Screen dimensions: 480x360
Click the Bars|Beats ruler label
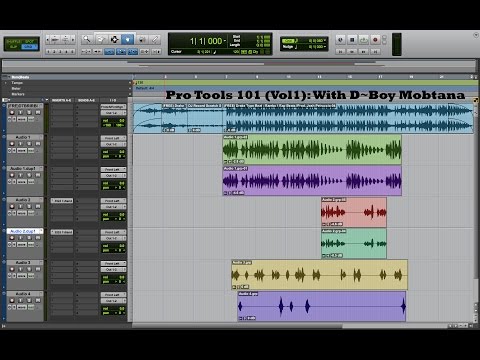click(x=20, y=77)
